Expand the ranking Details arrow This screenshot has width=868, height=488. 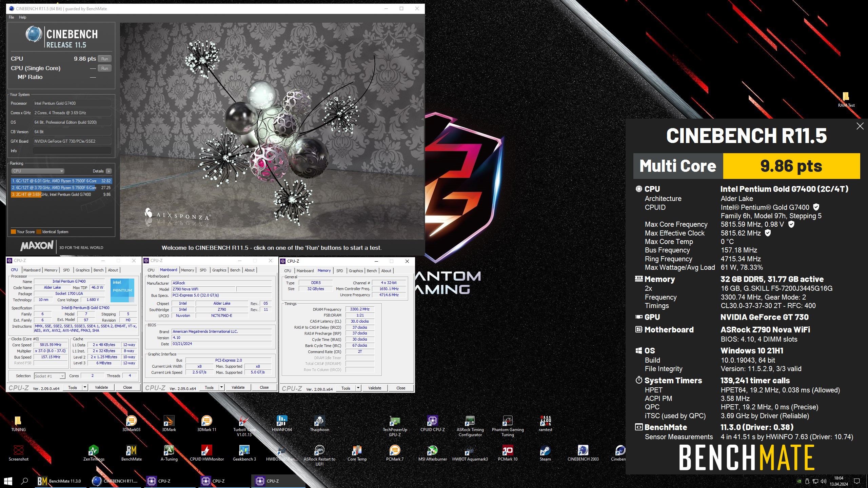(109, 171)
